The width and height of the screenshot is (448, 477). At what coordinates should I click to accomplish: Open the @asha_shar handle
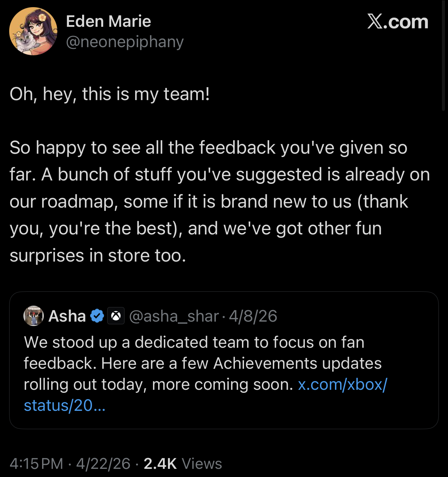174,316
